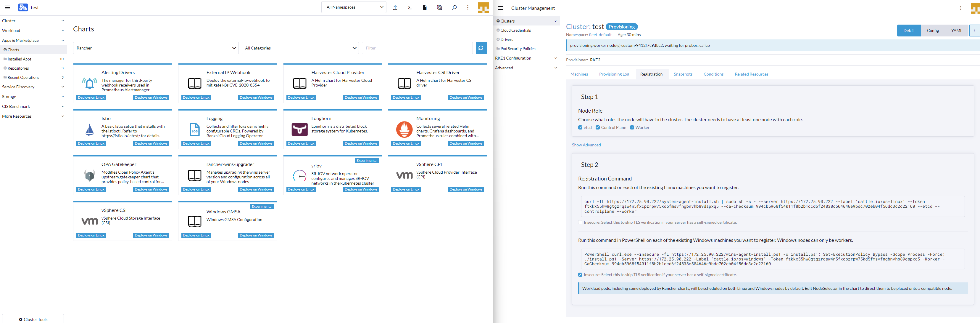Open the fleet-default namespace link
The image size is (980, 323).
tap(600, 35)
